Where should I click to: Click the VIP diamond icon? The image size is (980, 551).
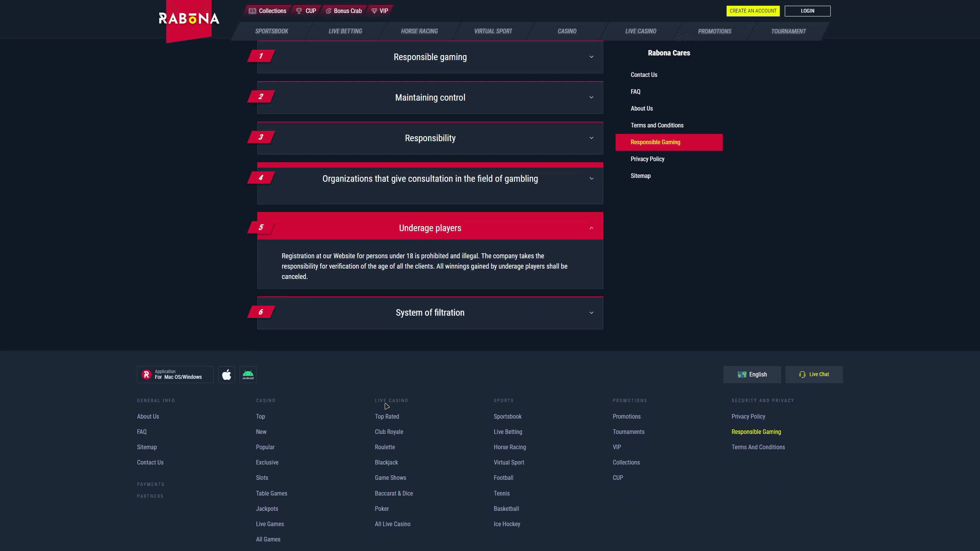(374, 11)
